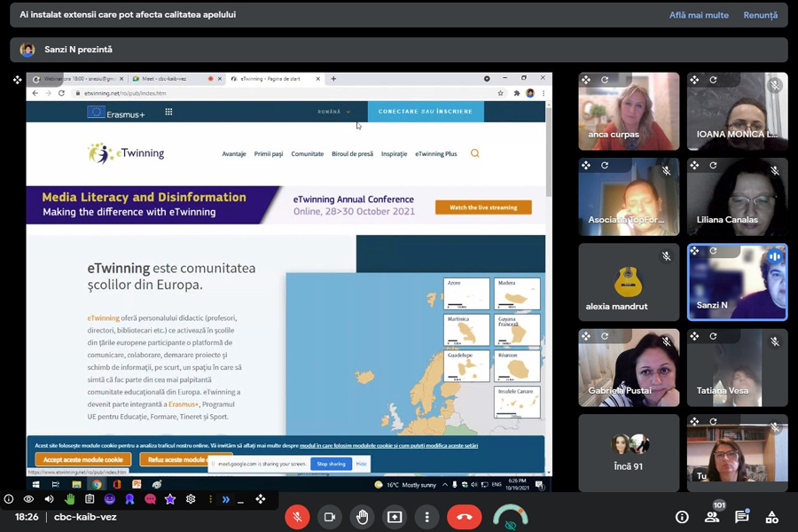
Task: Click the blue award ribbon icon
Action: (129, 499)
